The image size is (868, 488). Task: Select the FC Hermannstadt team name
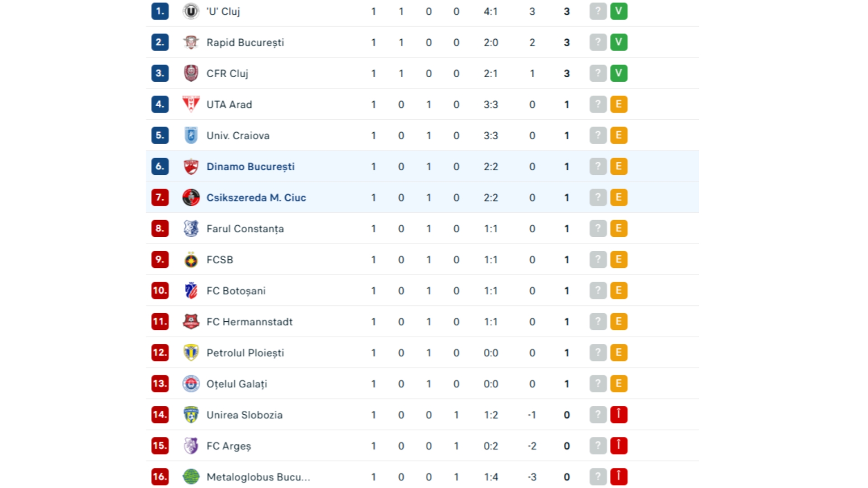coord(250,322)
